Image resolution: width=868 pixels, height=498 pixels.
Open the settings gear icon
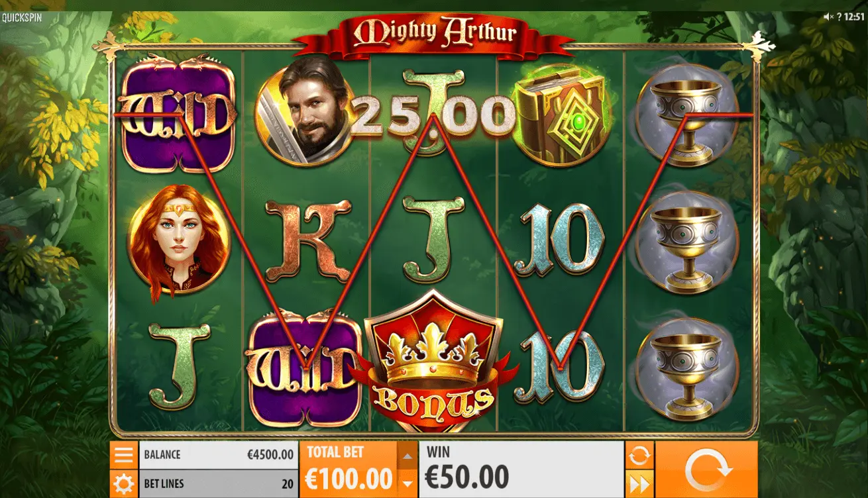pyautogui.click(x=124, y=484)
